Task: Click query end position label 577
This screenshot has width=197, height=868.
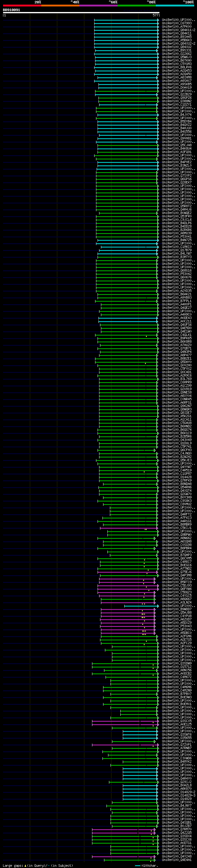Action: click(x=155, y=15)
